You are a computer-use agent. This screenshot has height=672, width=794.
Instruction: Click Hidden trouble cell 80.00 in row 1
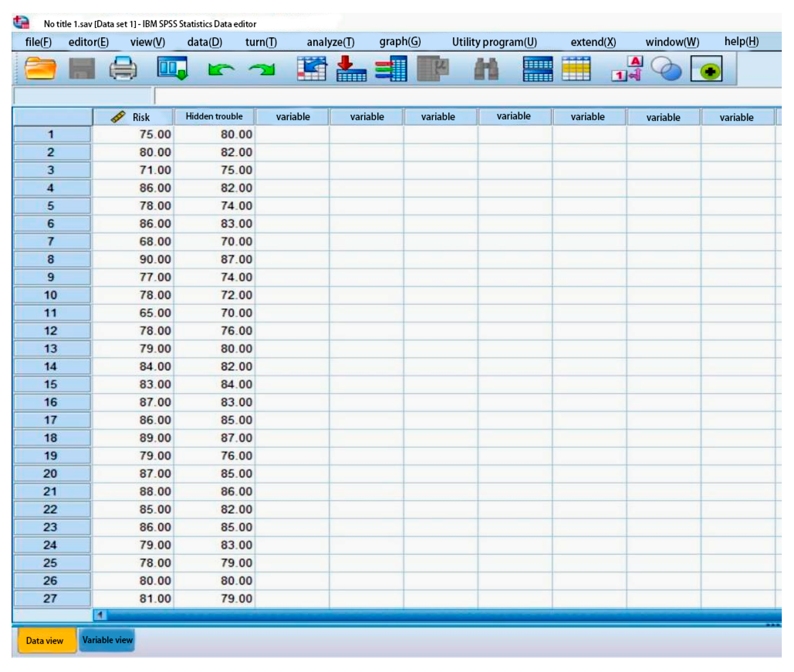[215, 134]
